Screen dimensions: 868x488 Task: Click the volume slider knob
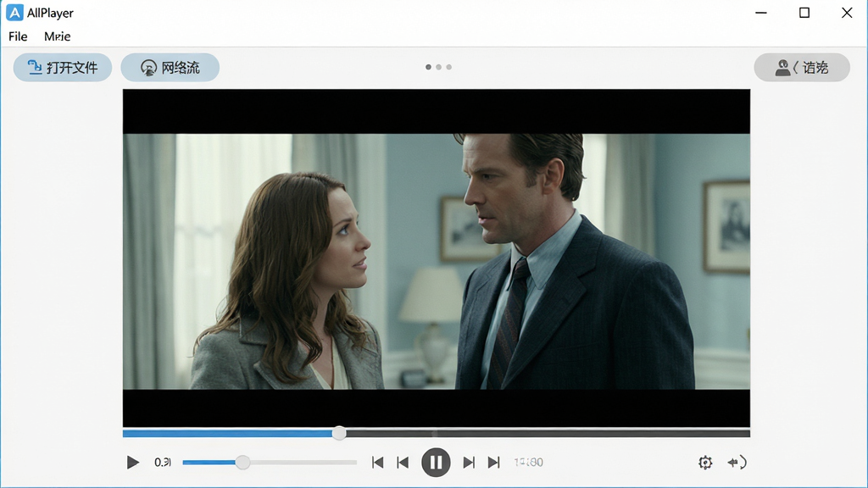pyautogui.click(x=242, y=462)
